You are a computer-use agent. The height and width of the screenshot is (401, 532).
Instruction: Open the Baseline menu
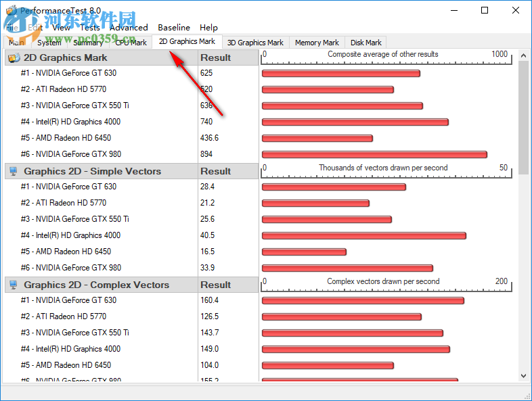click(x=174, y=28)
